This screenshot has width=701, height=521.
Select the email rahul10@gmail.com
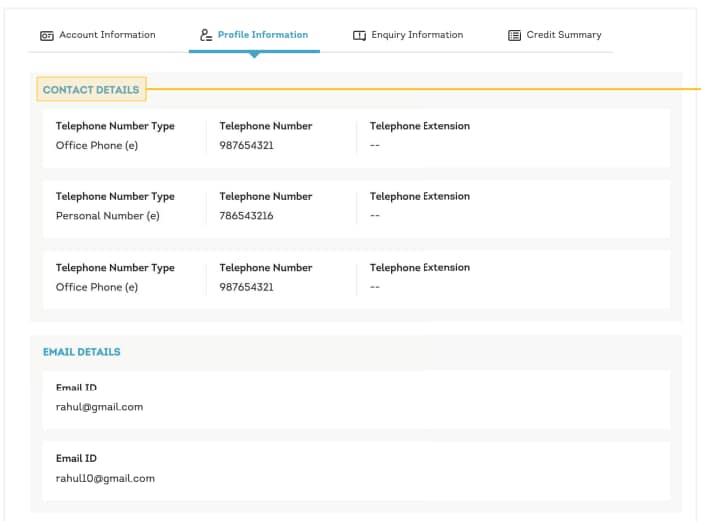pos(105,478)
